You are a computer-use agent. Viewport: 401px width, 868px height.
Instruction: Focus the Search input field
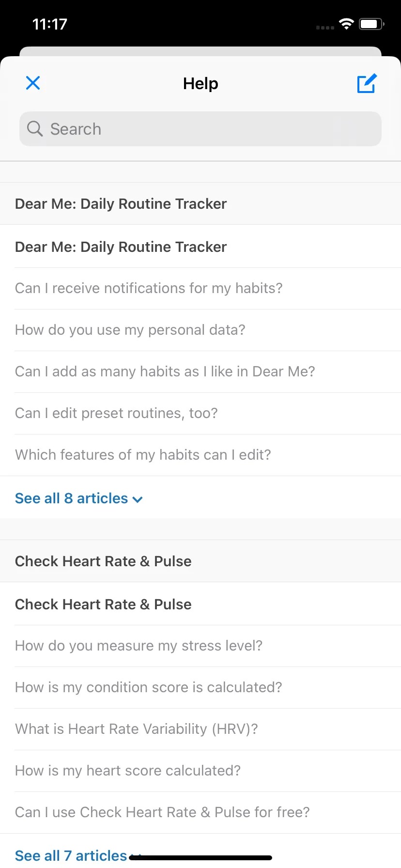(200, 129)
